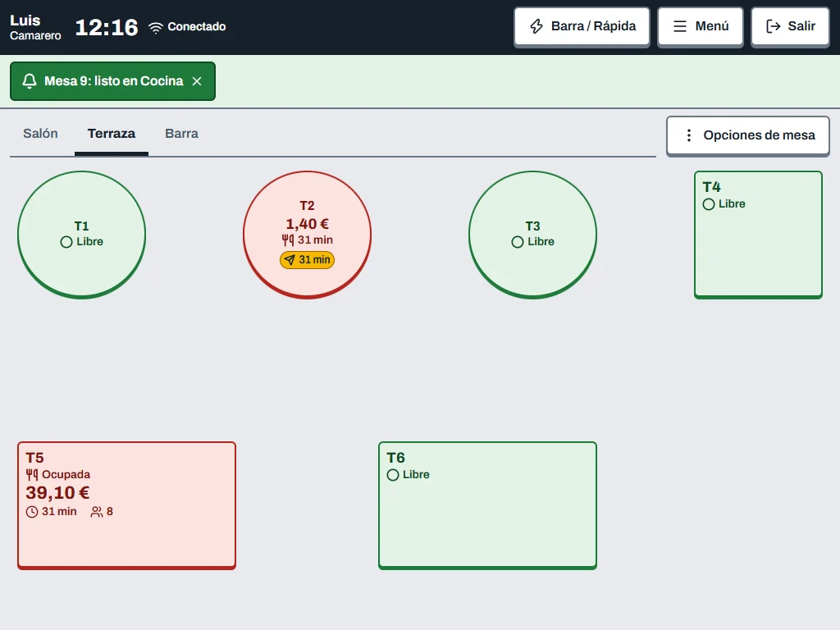Open the Mesa 9 listo en Cocina alert
840x630 pixels.
point(112,81)
